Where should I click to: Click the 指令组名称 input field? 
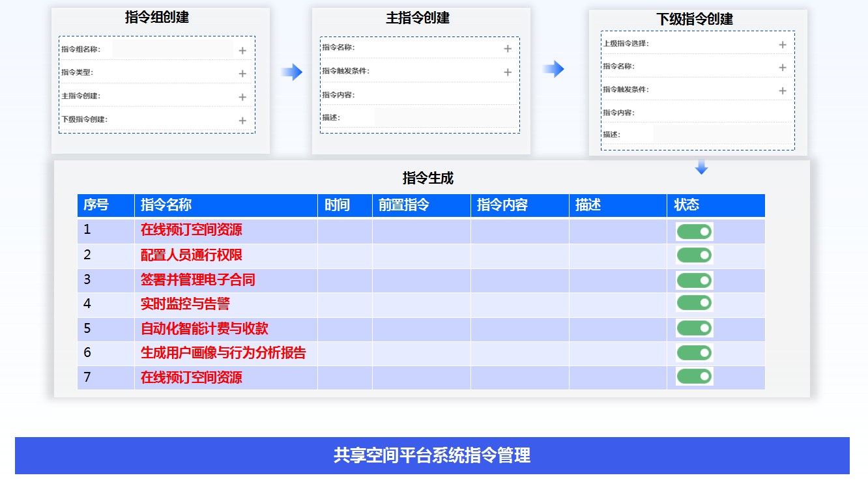point(172,49)
